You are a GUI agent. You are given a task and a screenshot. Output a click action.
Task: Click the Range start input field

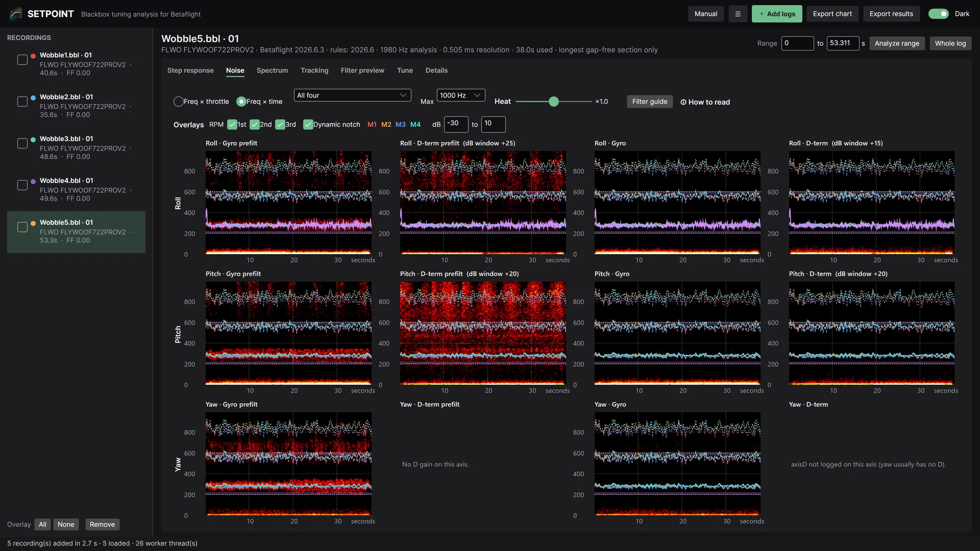point(797,43)
